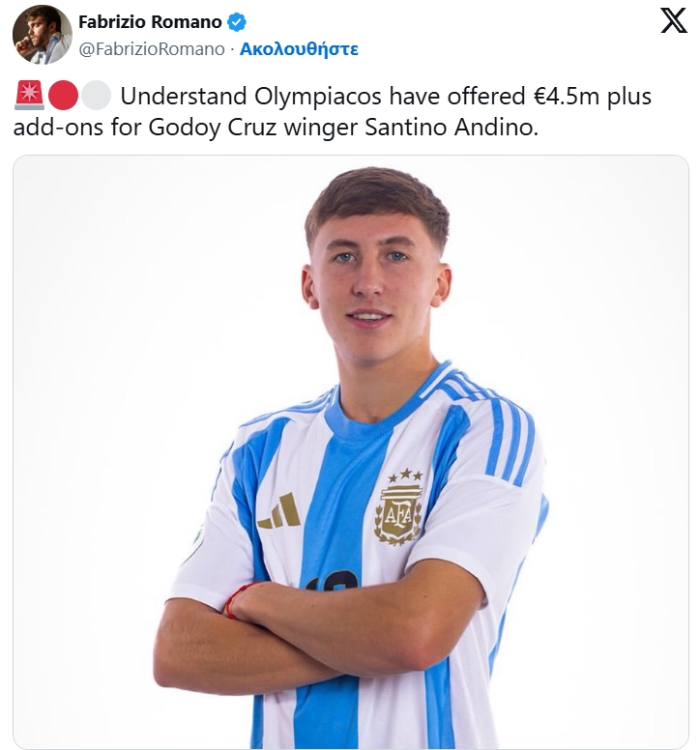Image resolution: width=700 pixels, height=750 pixels.
Task: Follow via the Ακολουθήστε link
Action: pos(299,49)
